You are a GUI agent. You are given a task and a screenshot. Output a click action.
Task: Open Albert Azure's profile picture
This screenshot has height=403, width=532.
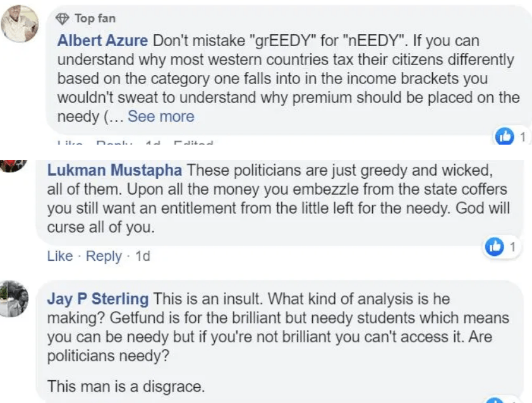[x=20, y=24]
